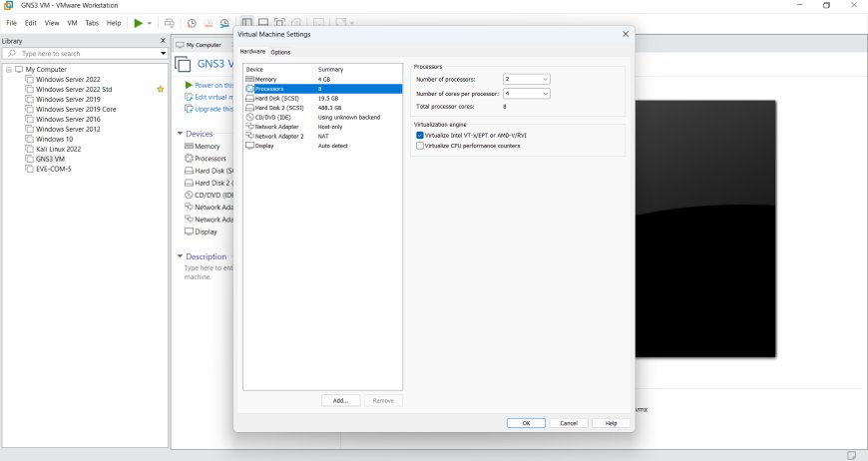Switch to the Hardware tab
Image resolution: width=868 pixels, height=461 pixels.
pyautogui.click(x=252, y=52)
